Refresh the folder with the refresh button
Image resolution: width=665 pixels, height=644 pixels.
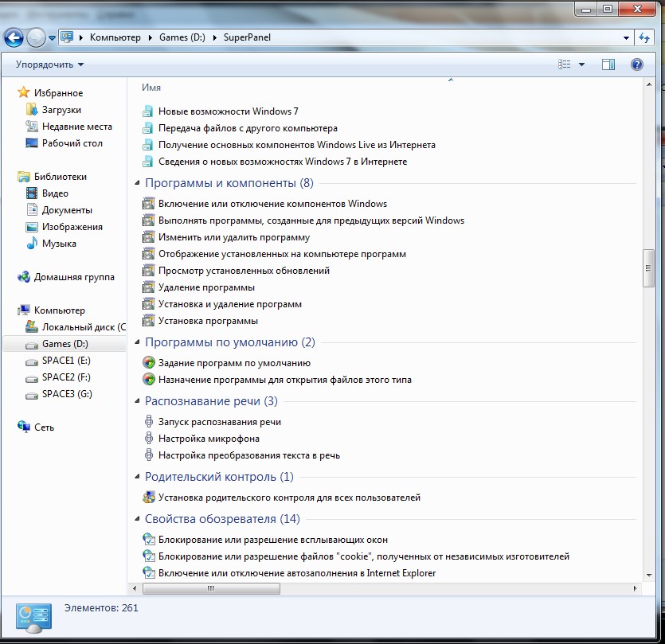[643, 37]
